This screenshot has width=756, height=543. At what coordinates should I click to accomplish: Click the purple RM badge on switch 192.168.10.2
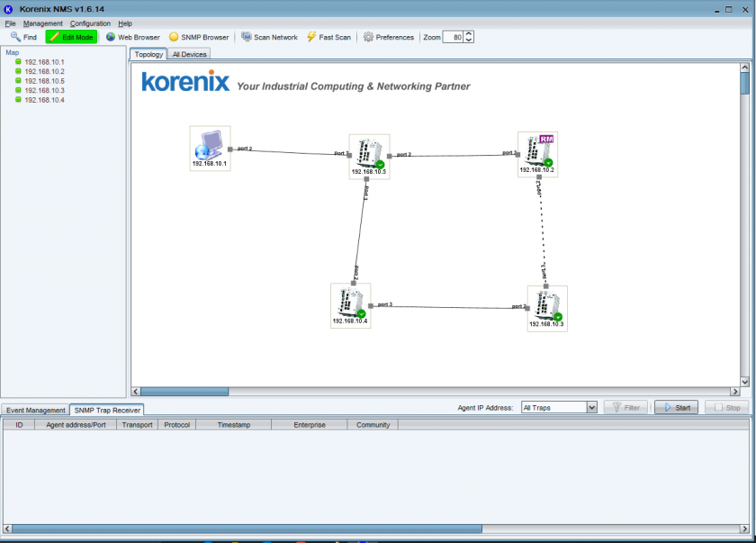tap(546, 139)
